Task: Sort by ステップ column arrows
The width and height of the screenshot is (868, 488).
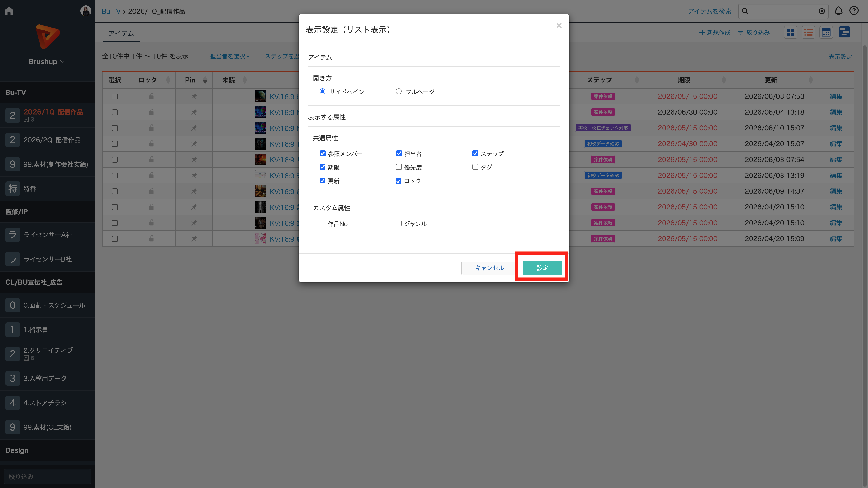Action: 637,80
